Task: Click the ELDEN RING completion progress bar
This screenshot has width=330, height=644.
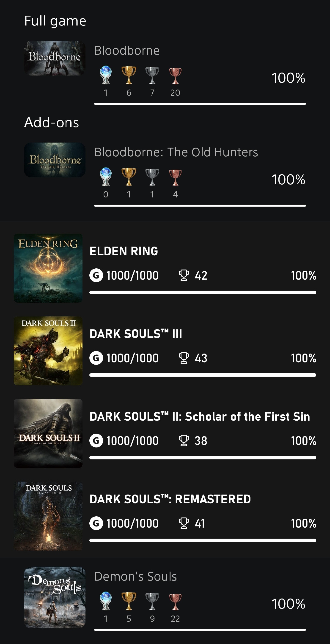Action: pyautogui.click(x=203, y=292)
